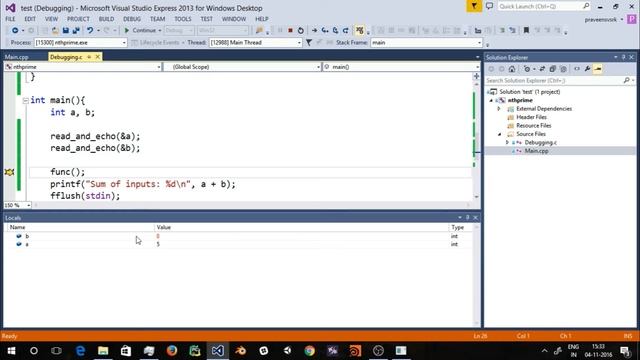Toggle auto-hide pin on Solution Explorer
The width and height of the screenshot is (640, 360).
tap(623, 58)
